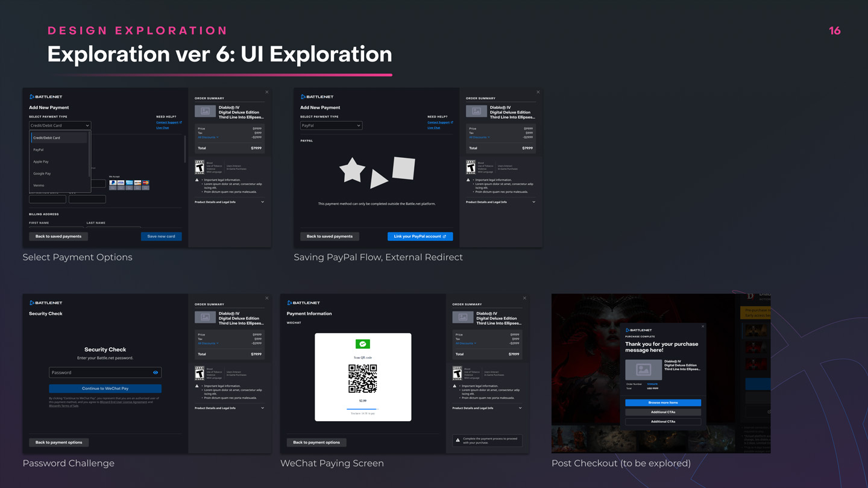Click outlined Additional CTAs button in Post Checkout dialog
868x488 pixels.
663,422
